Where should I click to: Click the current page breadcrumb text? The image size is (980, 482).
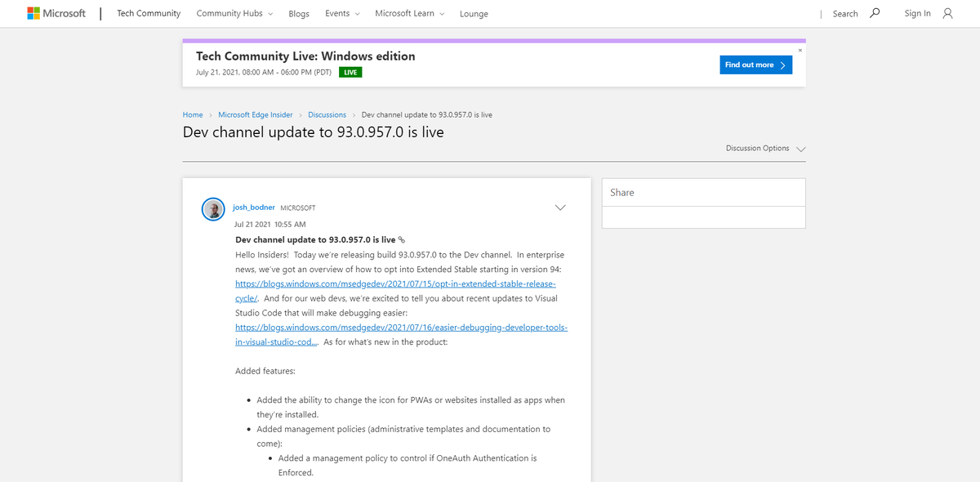tap(427, 115)
